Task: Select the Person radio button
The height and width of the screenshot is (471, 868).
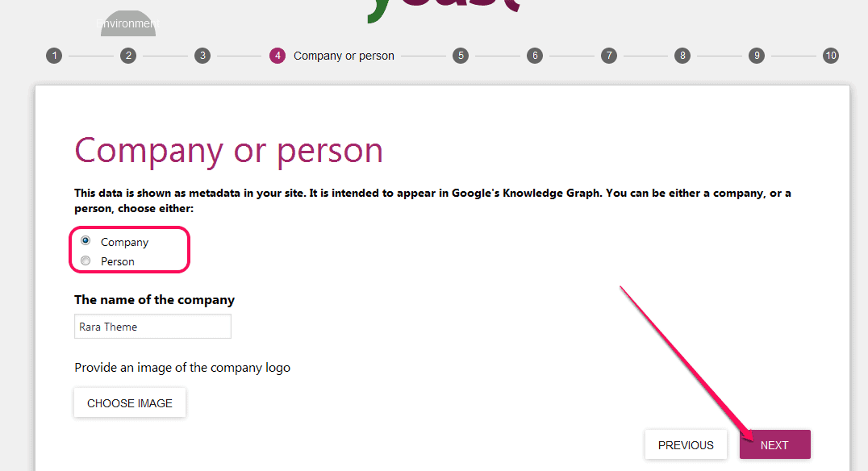Action: 86,260
